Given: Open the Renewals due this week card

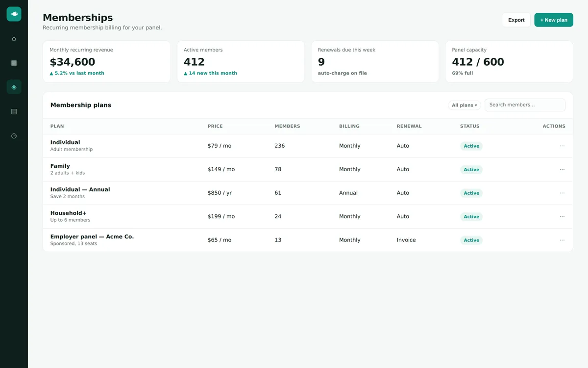Looking at the screenshot, I should point(375,62).
